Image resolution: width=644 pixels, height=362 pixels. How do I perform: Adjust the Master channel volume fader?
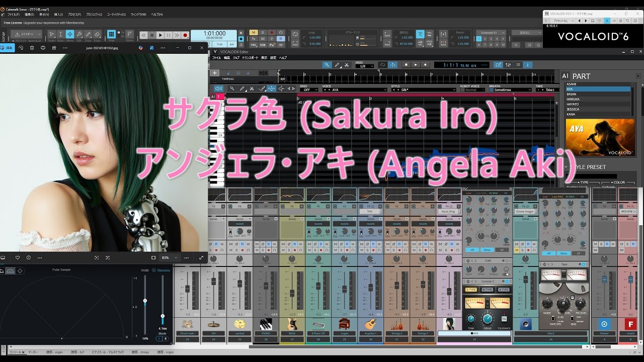click(604, 279)
